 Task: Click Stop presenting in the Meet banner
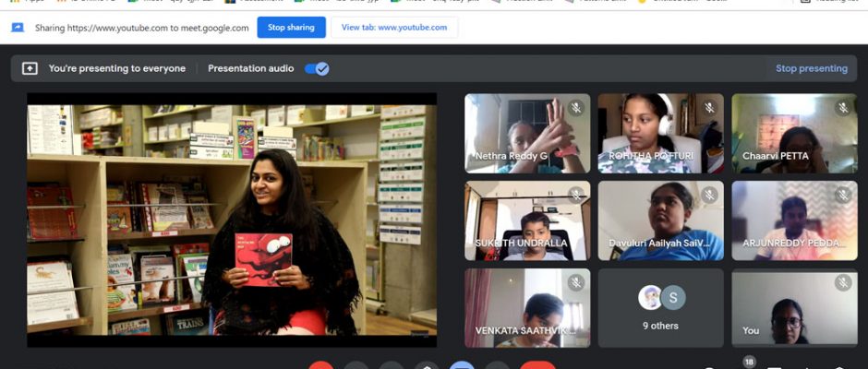click(x=811, y=68)
